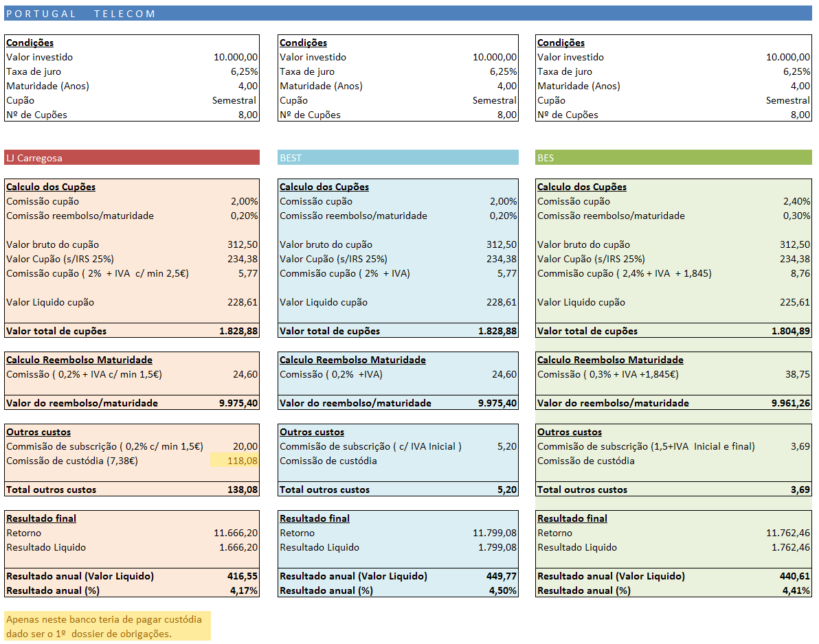Select the label "Comissão cupão ( 2% + IVA c/ min 2,5€)"
This screenshot has height=644, width=819.
98,273
